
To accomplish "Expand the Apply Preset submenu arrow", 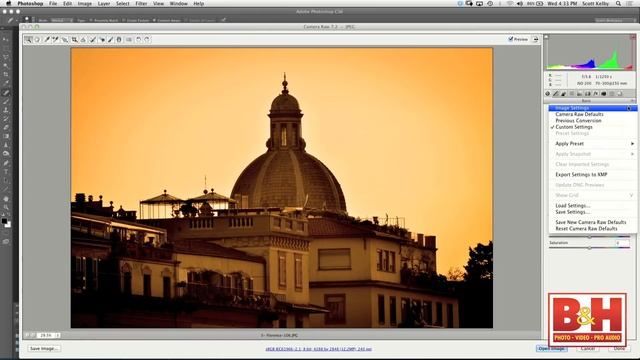I will point(632,144).
